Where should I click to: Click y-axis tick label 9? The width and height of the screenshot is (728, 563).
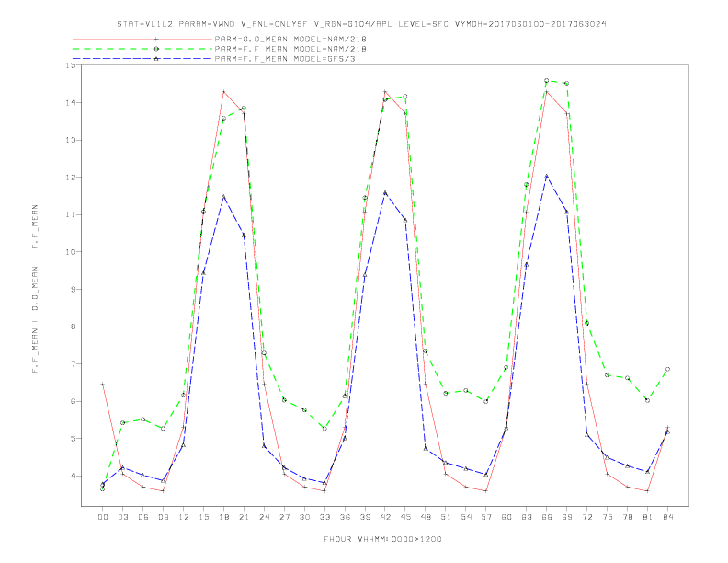point(74,289)
